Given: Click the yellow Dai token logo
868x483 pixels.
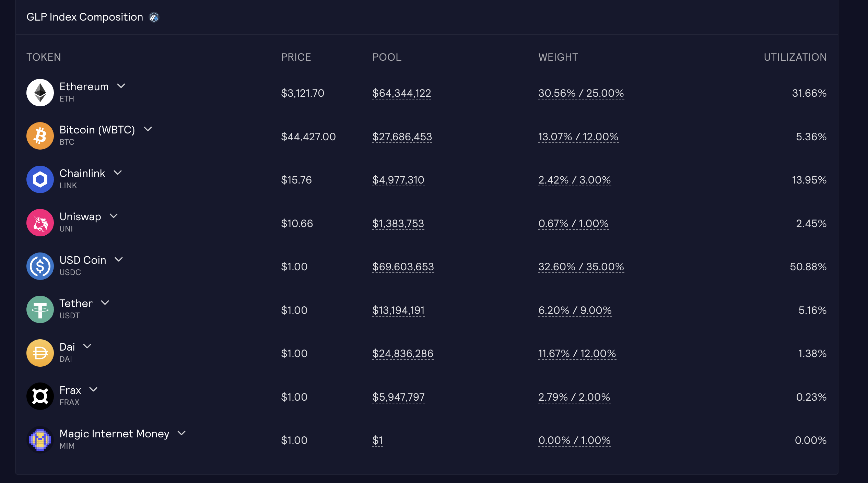Looking at the screenshot, I should click(40, 353).
